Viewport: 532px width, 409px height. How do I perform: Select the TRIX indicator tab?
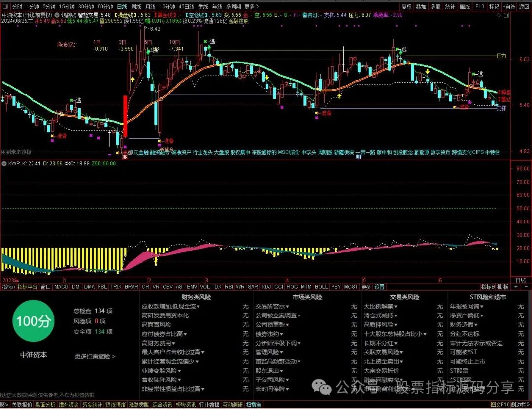116,287
